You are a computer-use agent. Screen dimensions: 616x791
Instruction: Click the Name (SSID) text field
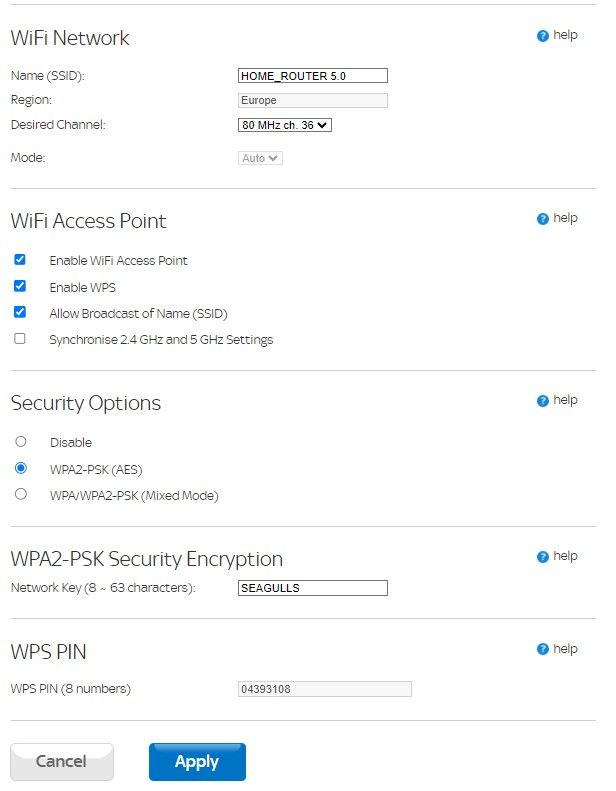point(312,76)
